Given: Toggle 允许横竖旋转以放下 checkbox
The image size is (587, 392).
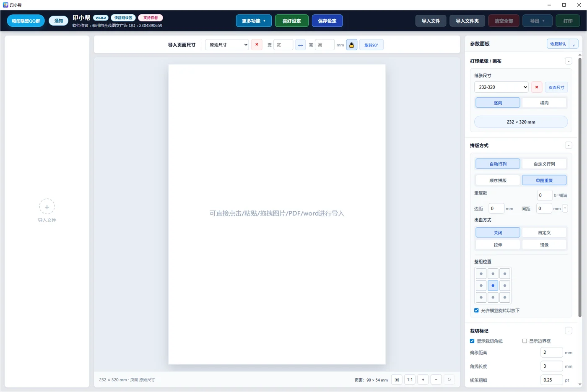Looking at the screenshot, I should [476, 311].
